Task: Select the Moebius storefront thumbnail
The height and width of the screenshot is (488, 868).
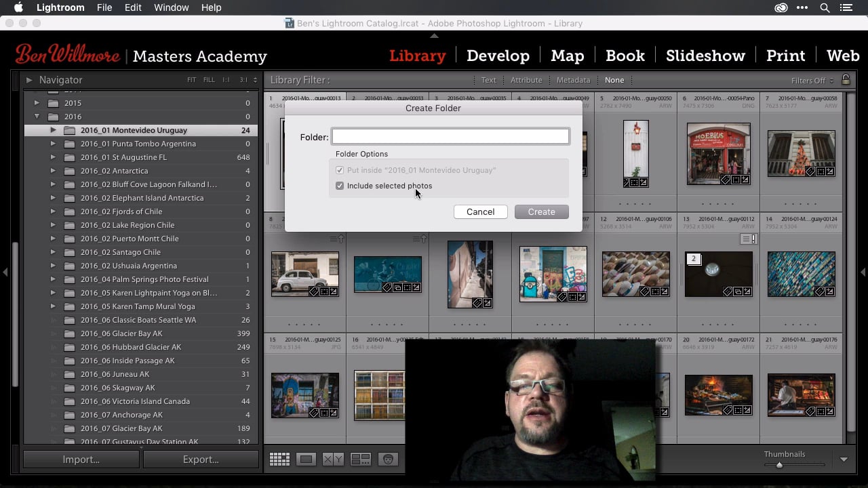Action: pos(719,154)
